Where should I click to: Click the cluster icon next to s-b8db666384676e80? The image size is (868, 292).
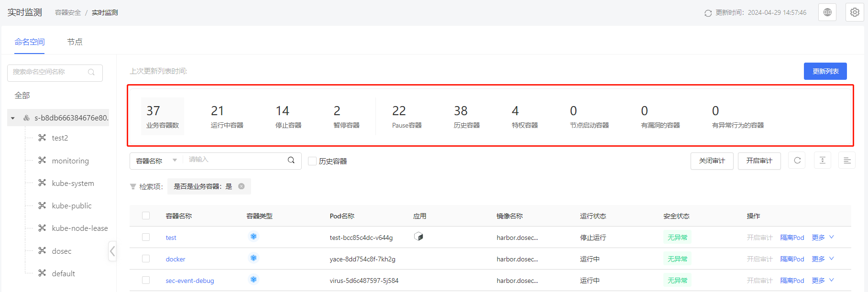[26, 118]
